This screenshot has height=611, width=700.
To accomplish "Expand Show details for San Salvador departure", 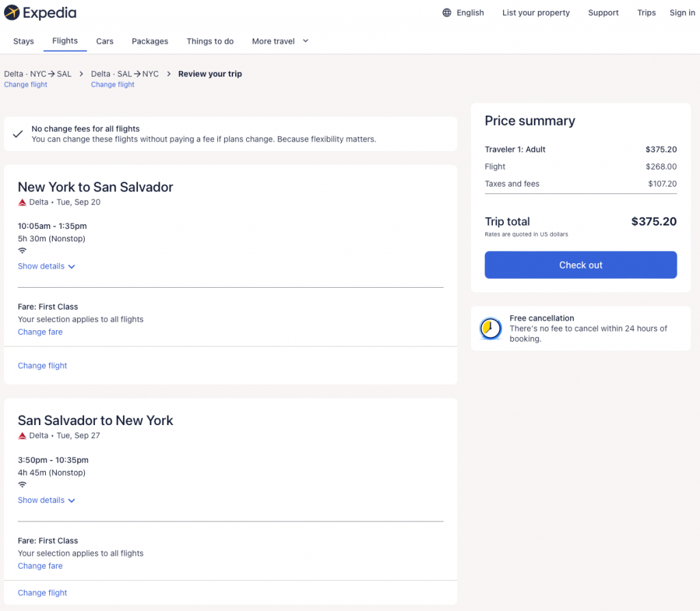I will pos(46,500).
